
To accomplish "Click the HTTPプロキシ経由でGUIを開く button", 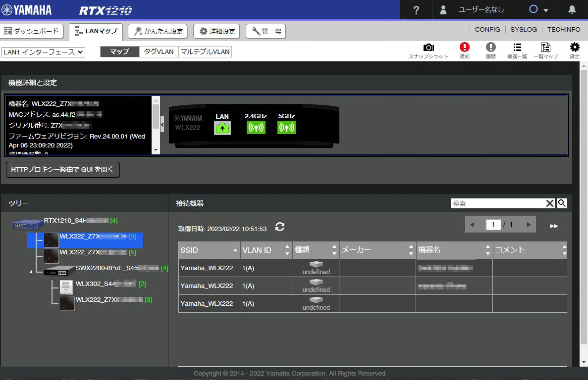I will pos(62,170).
